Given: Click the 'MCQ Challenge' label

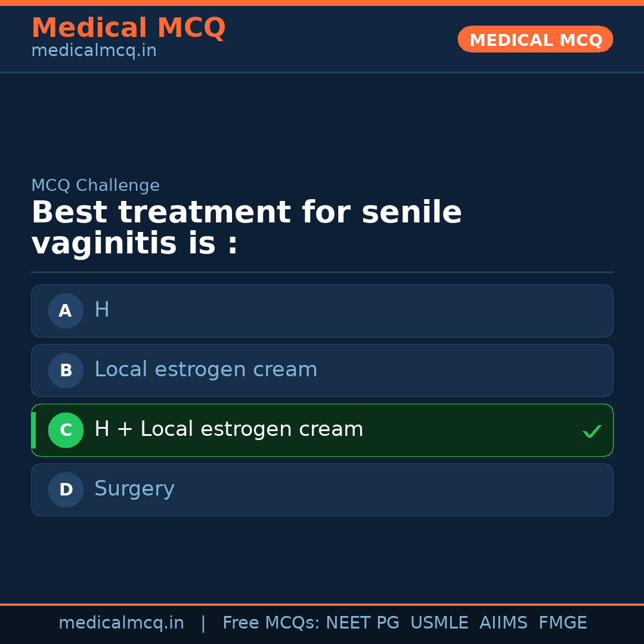Looking at the screenshot, I should click(x=95, y=185).
